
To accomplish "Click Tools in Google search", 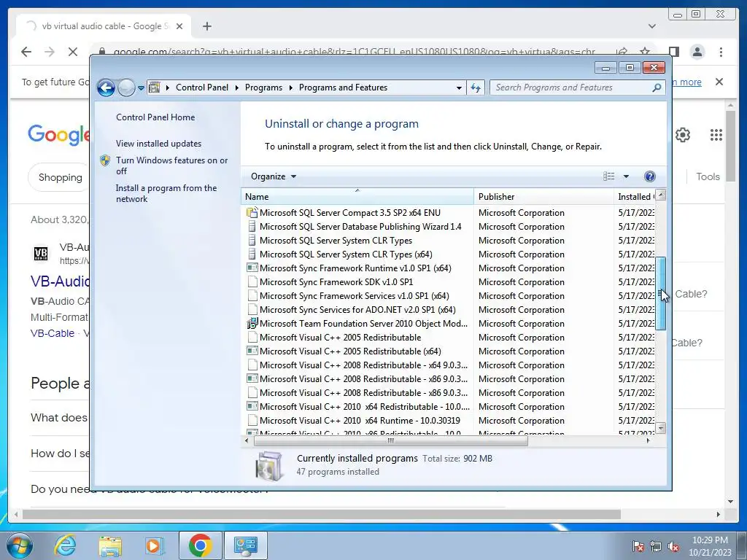I will (708, 176).
